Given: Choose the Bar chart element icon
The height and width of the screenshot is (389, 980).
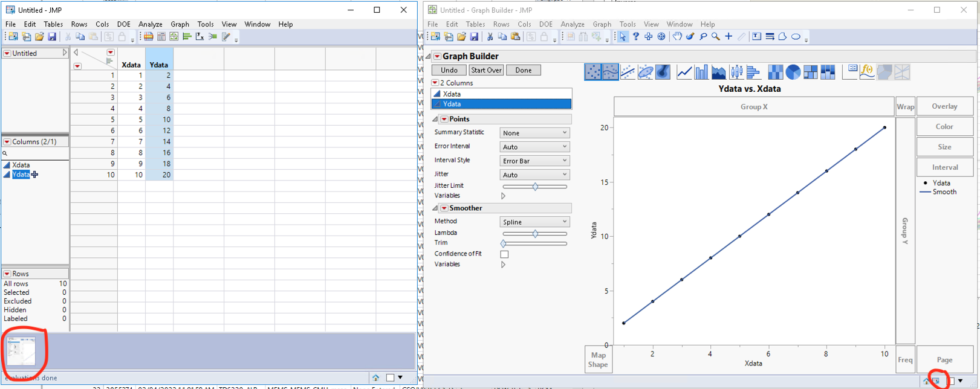Looking at the screenshot, I should [x=701, y=72].
